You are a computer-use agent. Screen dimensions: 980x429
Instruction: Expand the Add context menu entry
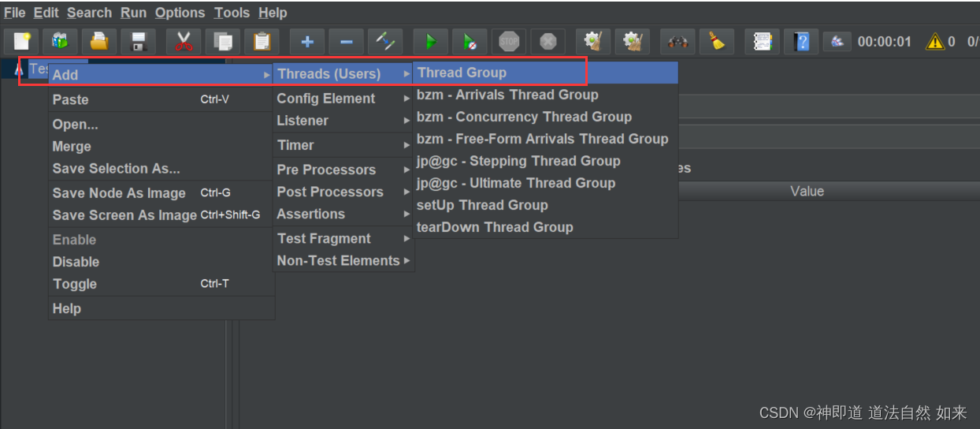(x=161, y=75)
